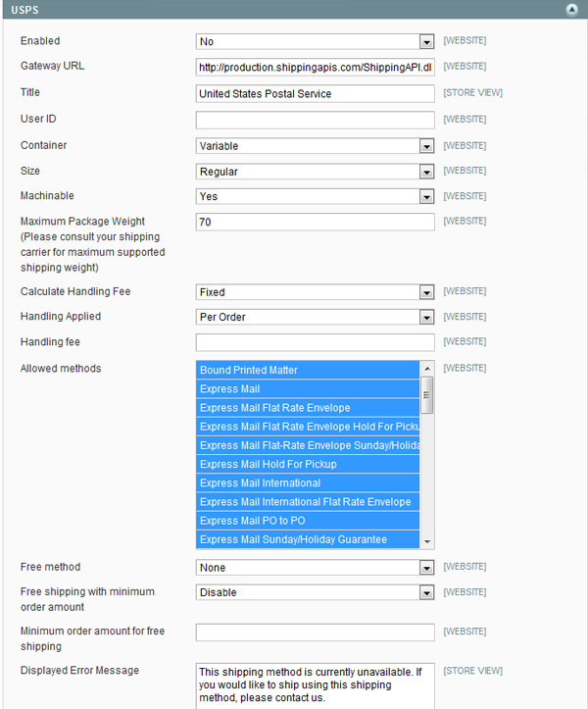Click the Allowed methods scrollbar thumb
Screen dimensions: 588x709
427,395
